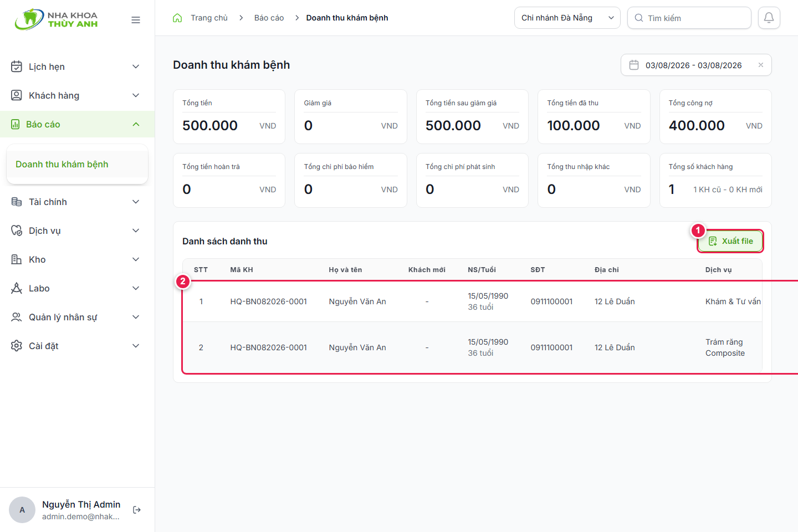
Task: Click the Kho warehouse icon
Action: pyautogui.click(x=17, y=259)
